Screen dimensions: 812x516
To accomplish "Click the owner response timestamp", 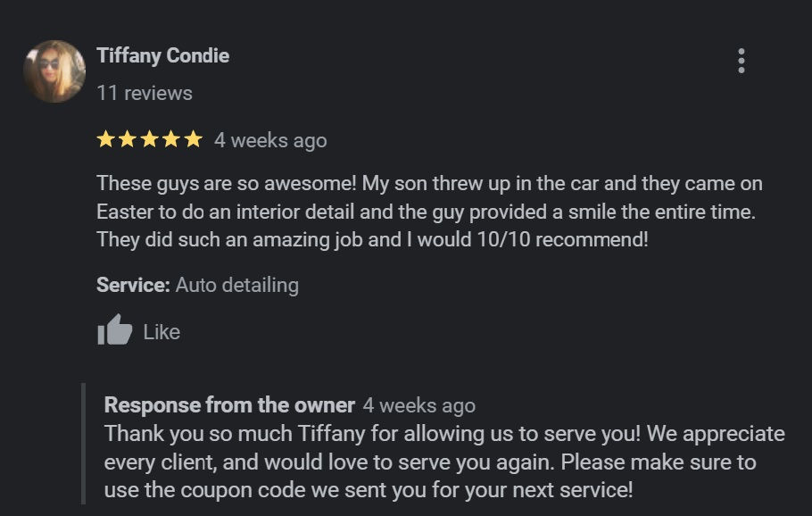I will [418, 404].
